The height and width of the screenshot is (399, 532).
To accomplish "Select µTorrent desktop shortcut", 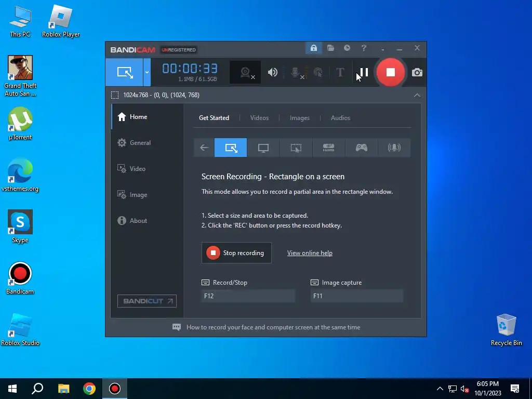I will [20, 124].
